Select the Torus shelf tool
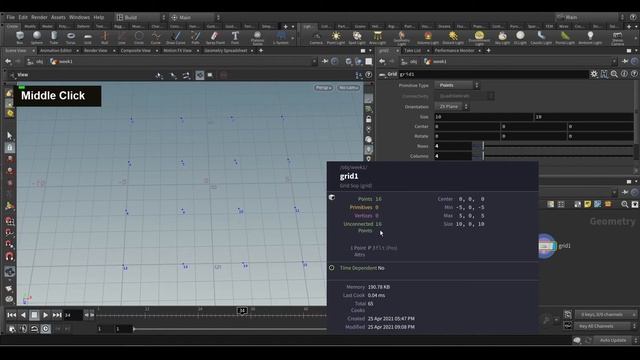640x360 pixels. tap(71, 38)
